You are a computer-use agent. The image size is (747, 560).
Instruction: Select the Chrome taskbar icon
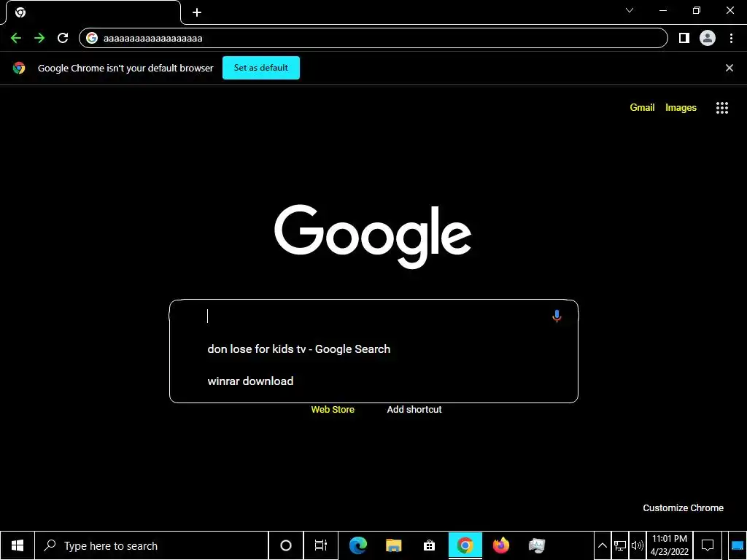coord(465,545)
